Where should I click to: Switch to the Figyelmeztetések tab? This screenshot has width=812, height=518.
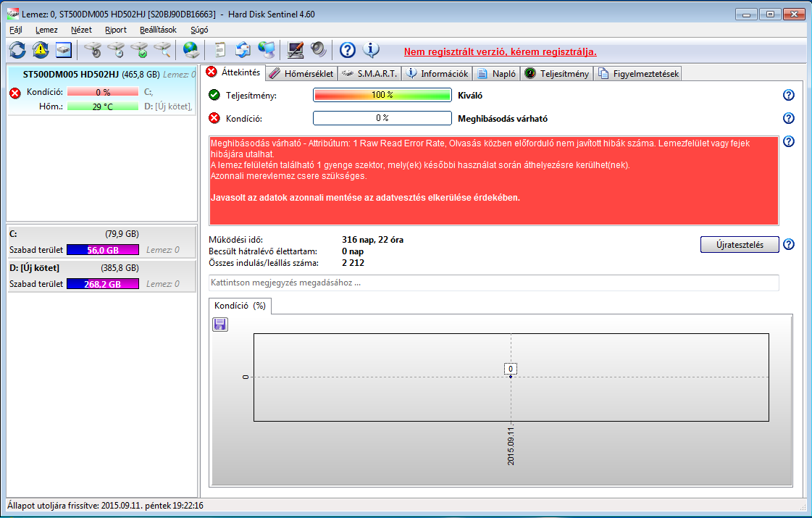(638, 74)
